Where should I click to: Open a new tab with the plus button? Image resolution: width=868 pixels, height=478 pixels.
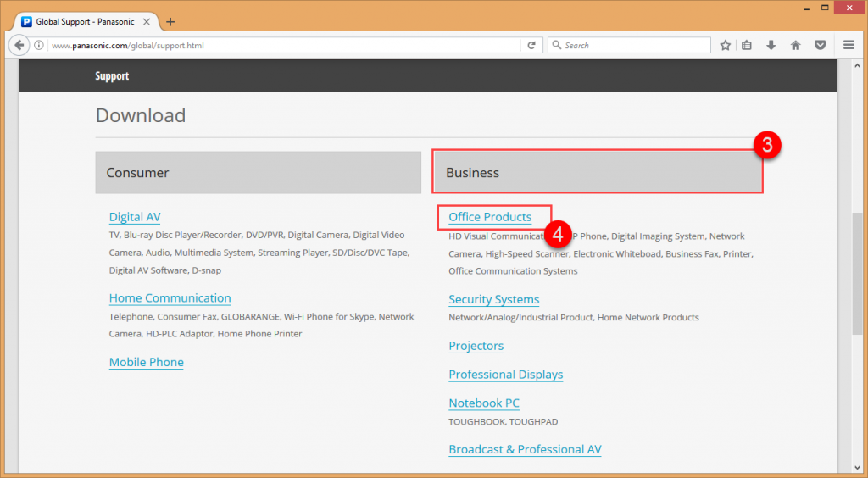[x=170, y=22]
